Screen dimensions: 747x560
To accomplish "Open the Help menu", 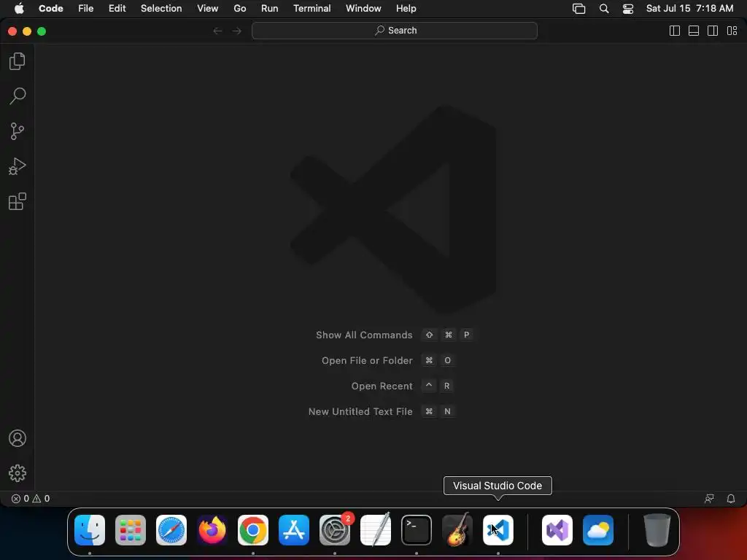I will 406,8.
